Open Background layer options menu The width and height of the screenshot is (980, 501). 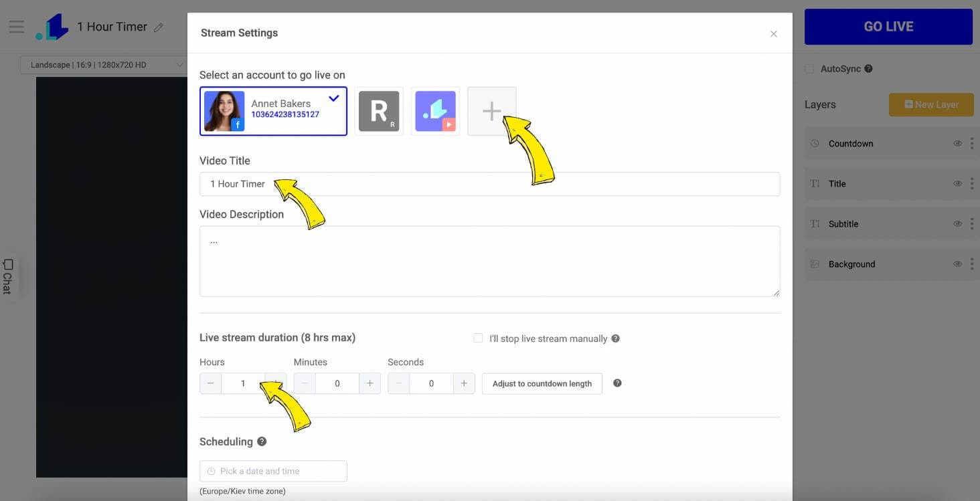(972, 264)
